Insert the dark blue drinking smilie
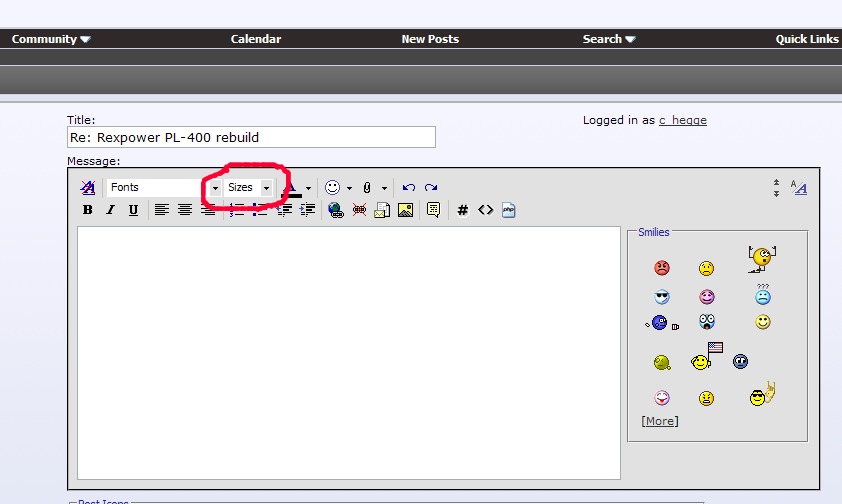842x504 pixels. pos(662,323)
